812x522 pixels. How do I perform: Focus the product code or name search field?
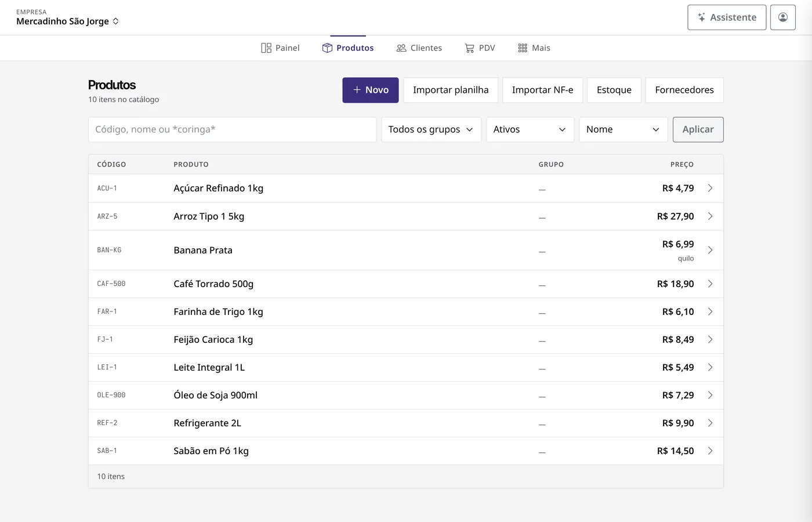pos(232,129)
